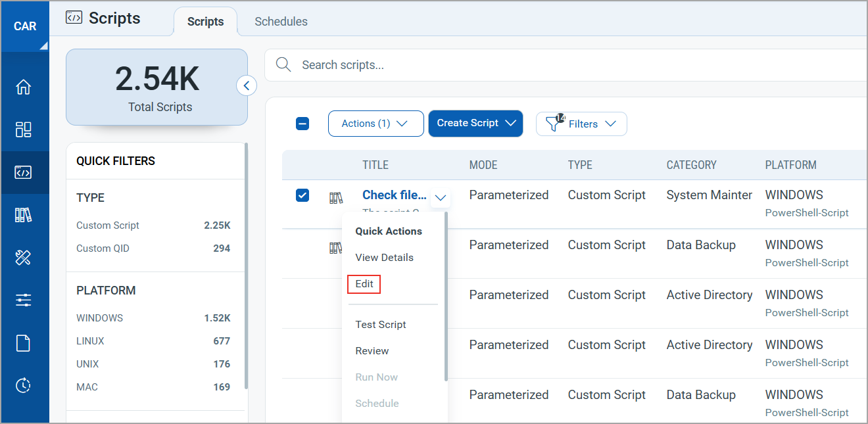Open the Dashboard icon in sidebar
This screenshot has width=868, height=424.
[x=24, y=130]
